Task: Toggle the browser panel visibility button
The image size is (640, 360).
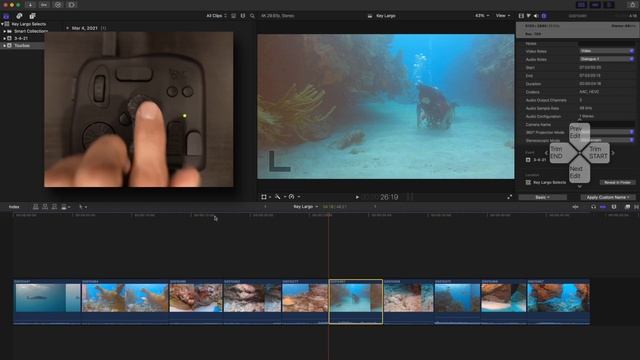Action: [x=582, y=5]
